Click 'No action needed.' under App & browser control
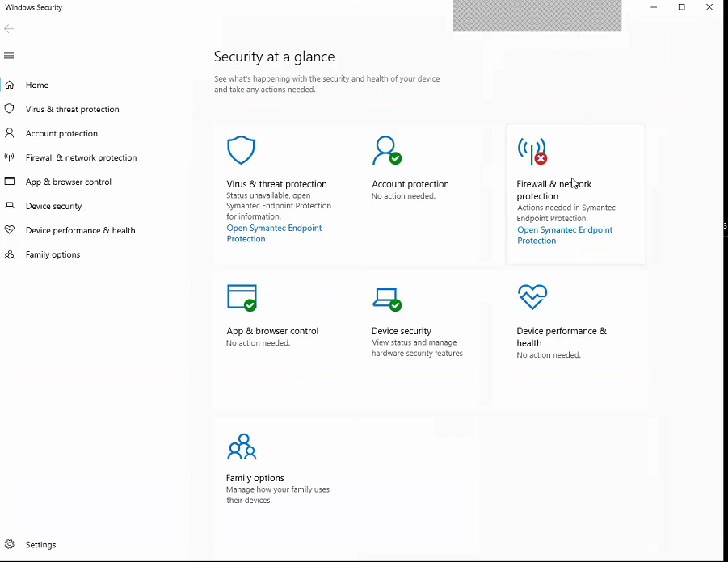 258,343
